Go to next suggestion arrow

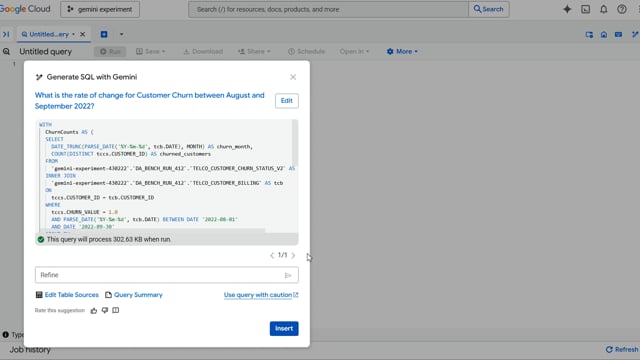click(x=293, y=256)
